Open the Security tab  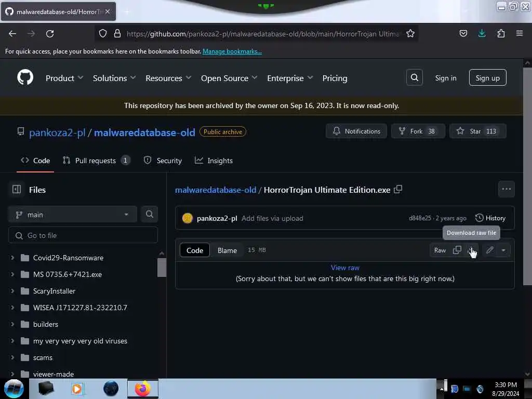163,161
